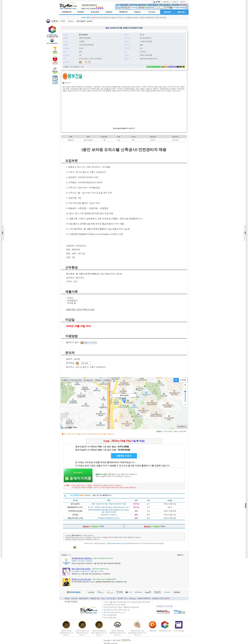Open the 인재정보 menu
This screenshot has height=644, width=248.
(x=80, y=12)
